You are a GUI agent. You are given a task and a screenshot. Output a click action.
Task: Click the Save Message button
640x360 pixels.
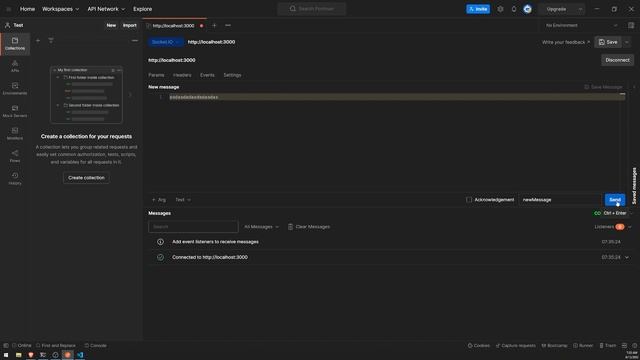pos(603,87)
